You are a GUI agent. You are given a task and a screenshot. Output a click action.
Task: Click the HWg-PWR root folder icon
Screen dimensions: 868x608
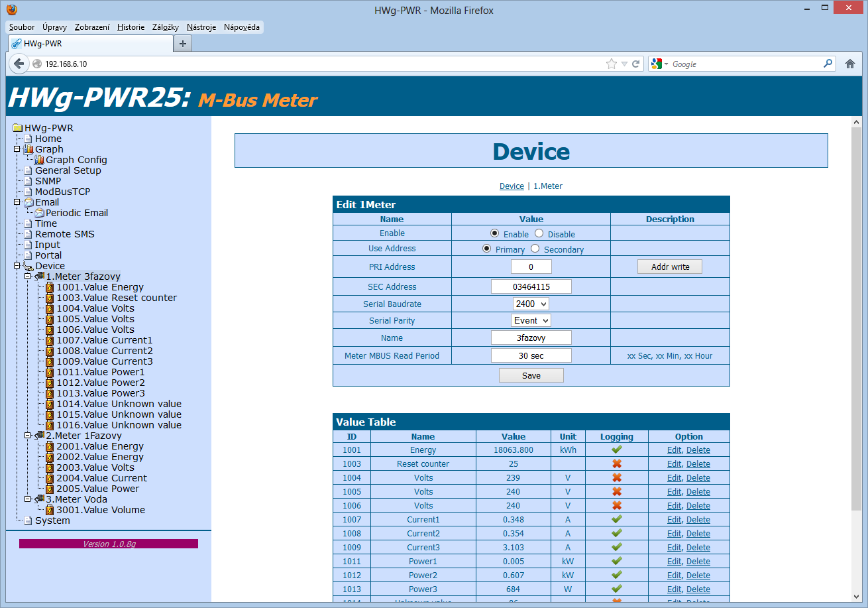tap(17, 128)
